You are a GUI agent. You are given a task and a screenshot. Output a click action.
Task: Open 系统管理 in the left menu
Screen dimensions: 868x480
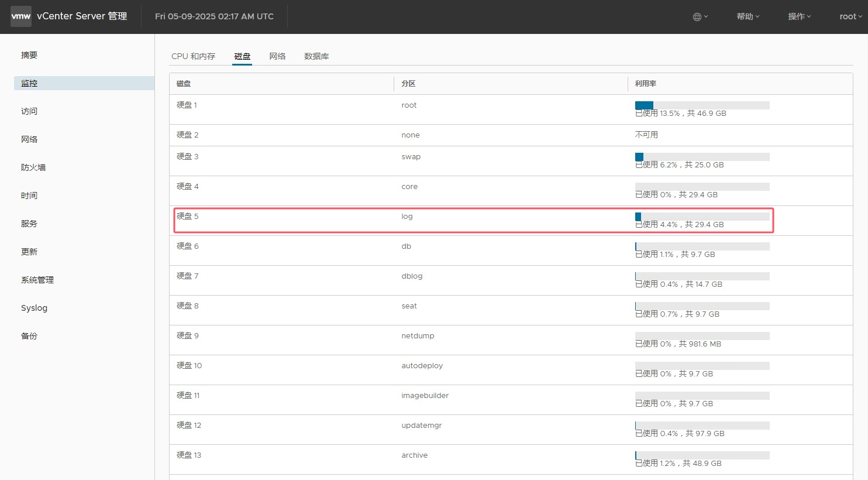37,280
